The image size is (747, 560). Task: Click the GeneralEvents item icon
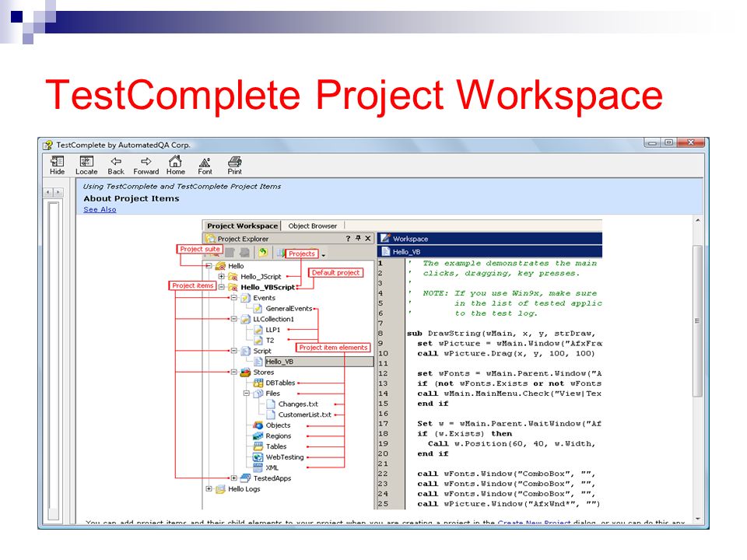tap(258, 309)
